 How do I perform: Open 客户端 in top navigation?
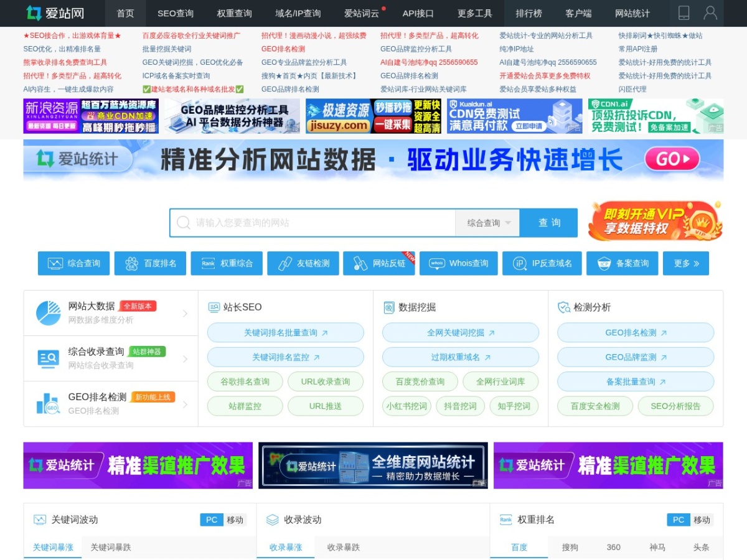pyautogui.click(x=578, y=13)
